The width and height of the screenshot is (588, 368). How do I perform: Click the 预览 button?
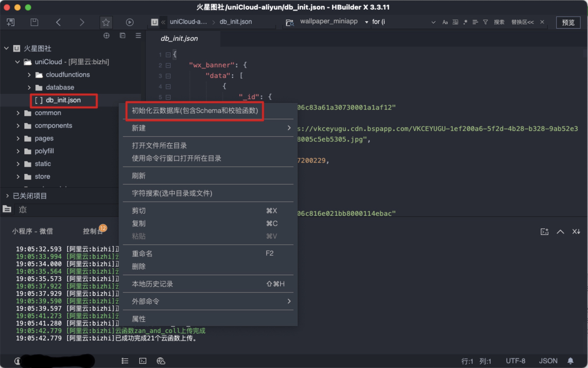click(568, 22)
